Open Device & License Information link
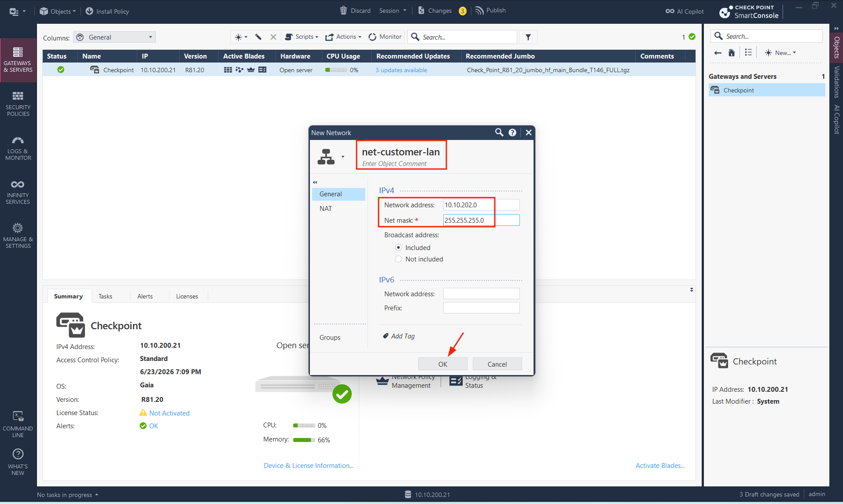 tap(309, 466)
